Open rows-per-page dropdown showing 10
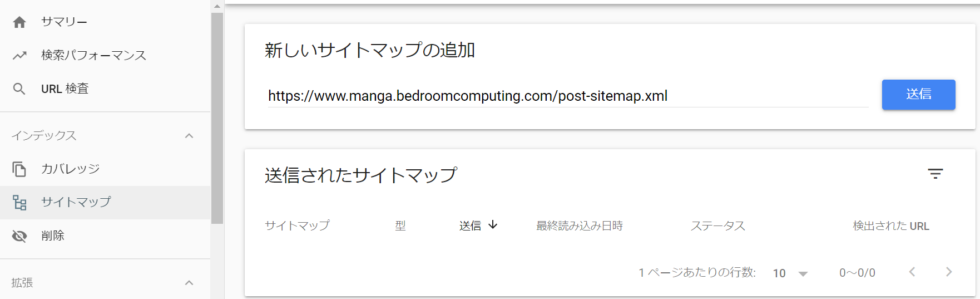 (790, 273)
